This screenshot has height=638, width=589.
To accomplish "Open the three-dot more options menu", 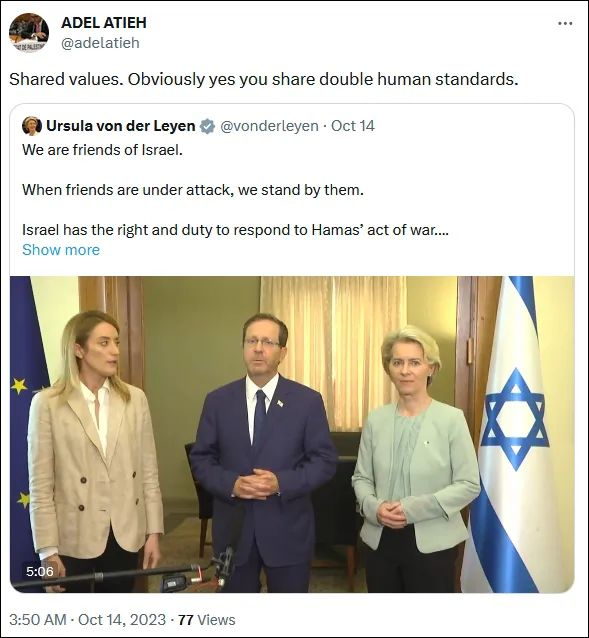I will [x=565, y=24].
